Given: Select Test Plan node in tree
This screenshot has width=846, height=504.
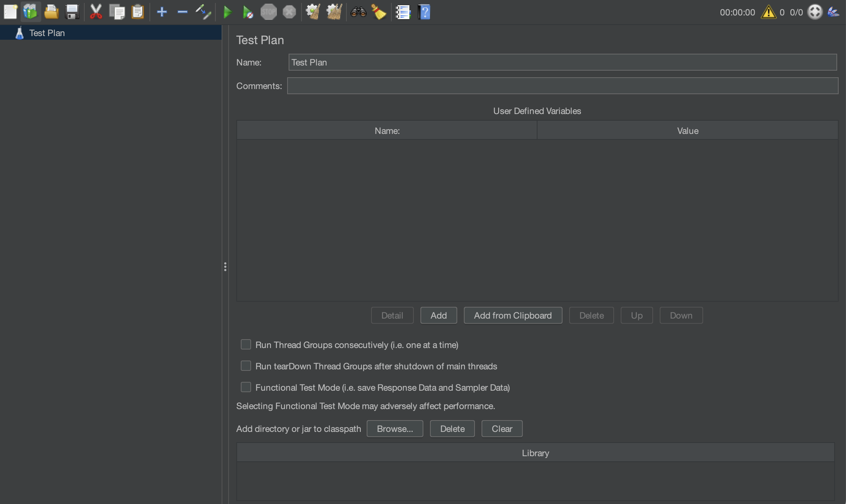Looking at the screenshot, I should coord(47,33).
